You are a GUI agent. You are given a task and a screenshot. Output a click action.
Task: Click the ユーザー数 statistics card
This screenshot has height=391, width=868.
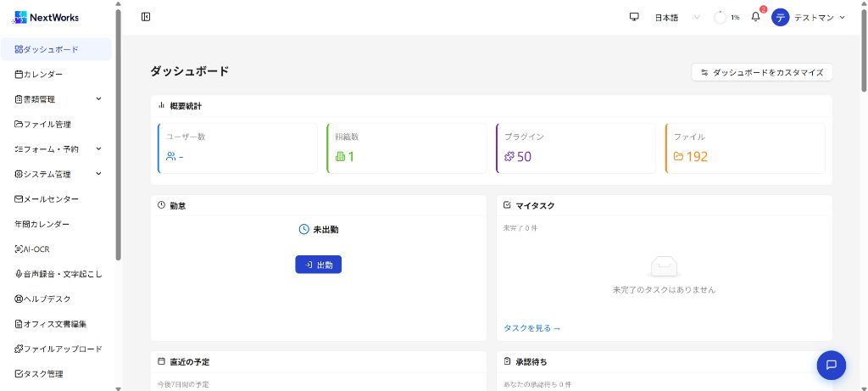[x=237, y=148]
